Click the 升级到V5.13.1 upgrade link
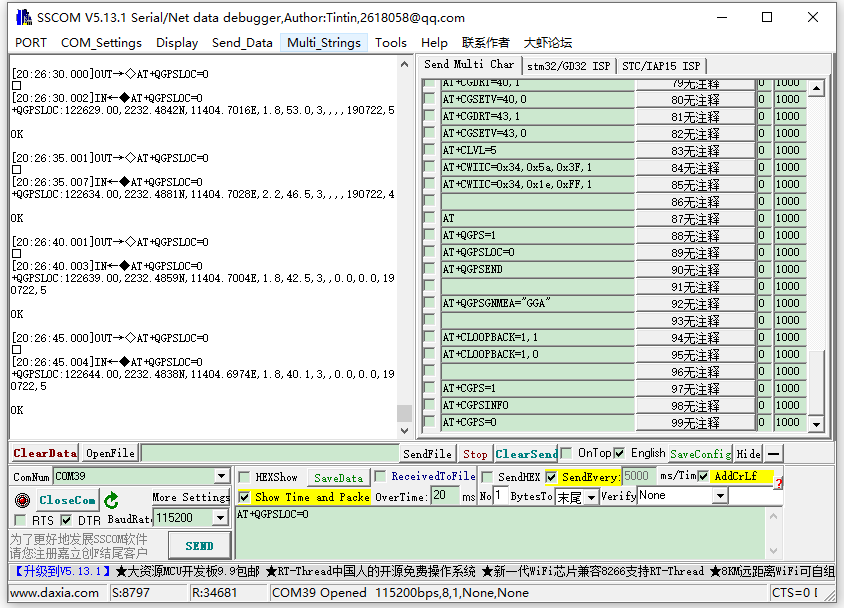 point(61,571)
